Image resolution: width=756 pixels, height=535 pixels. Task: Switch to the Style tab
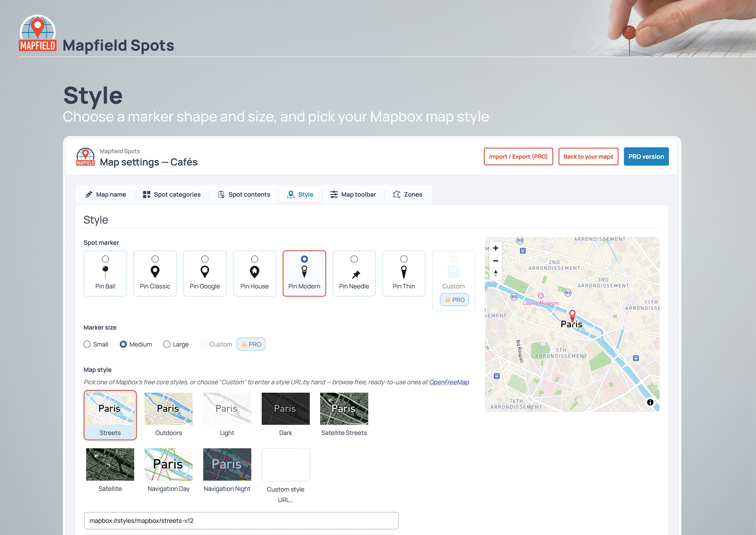(x=300, y=194)
